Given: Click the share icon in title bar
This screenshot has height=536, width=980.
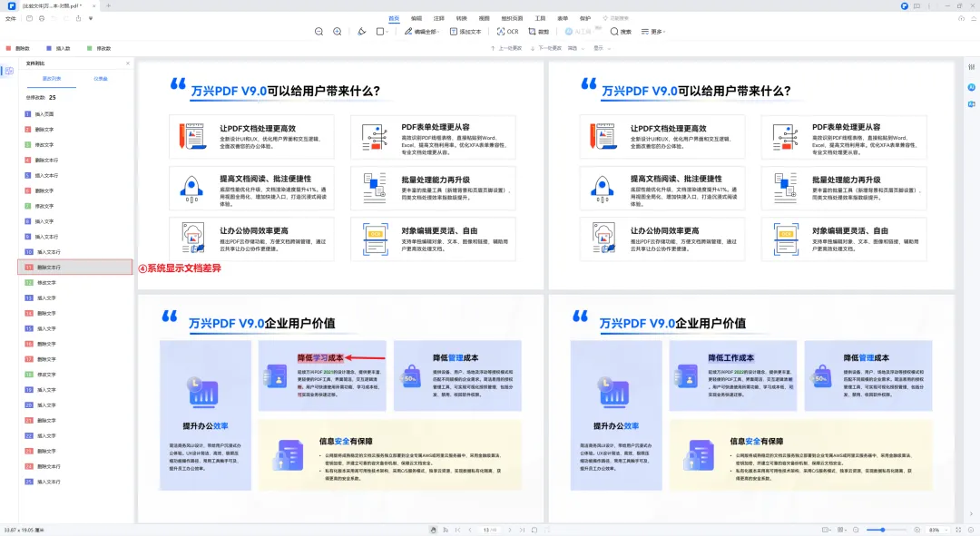Looking at the screenshot, I should (78, 19).
